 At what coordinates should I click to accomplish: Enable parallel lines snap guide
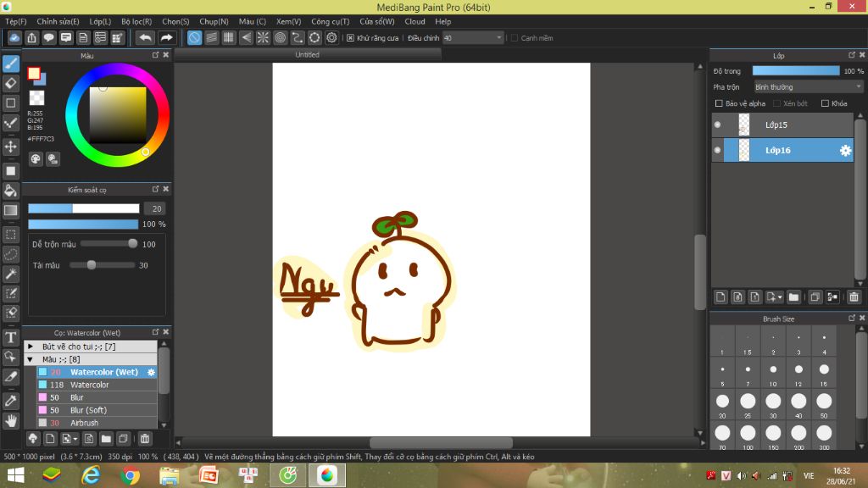point(211,37)
